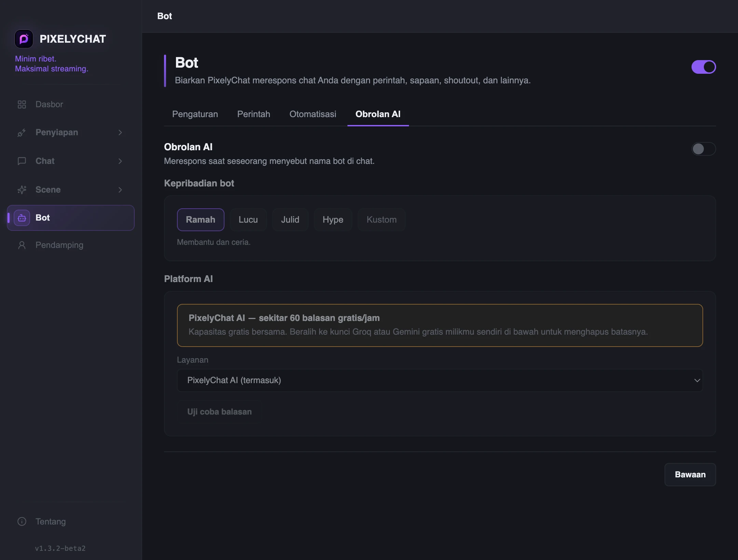Select the Julid personality

(290, 220)
